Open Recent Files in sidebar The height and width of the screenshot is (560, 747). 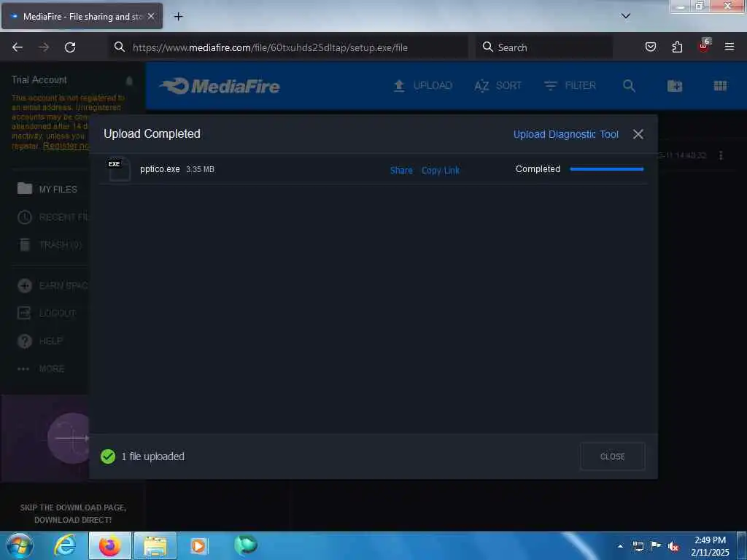pos(53,217)
